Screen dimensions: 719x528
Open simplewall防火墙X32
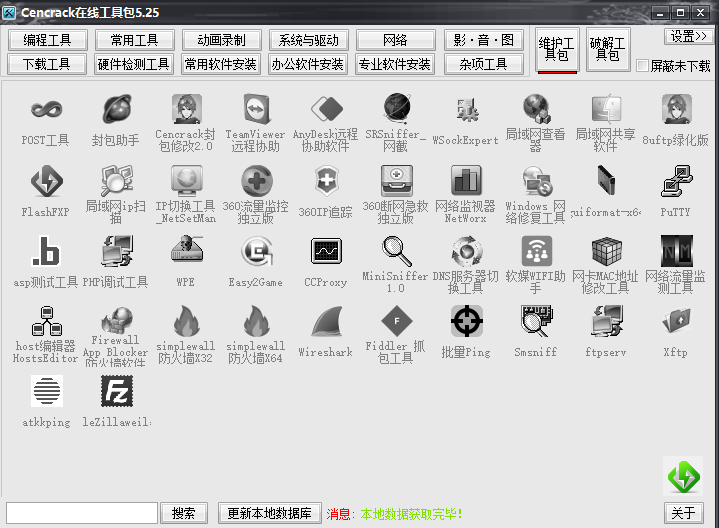coord(186,321)
